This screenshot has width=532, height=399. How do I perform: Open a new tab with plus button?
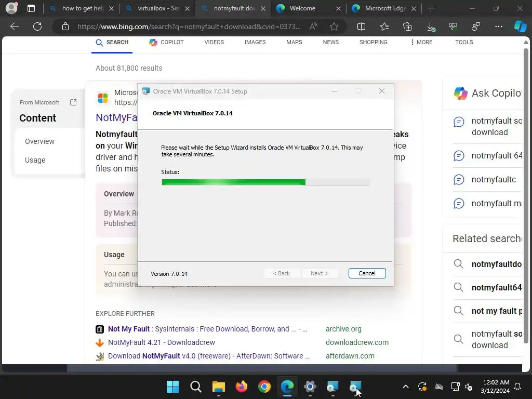[431, 8]
